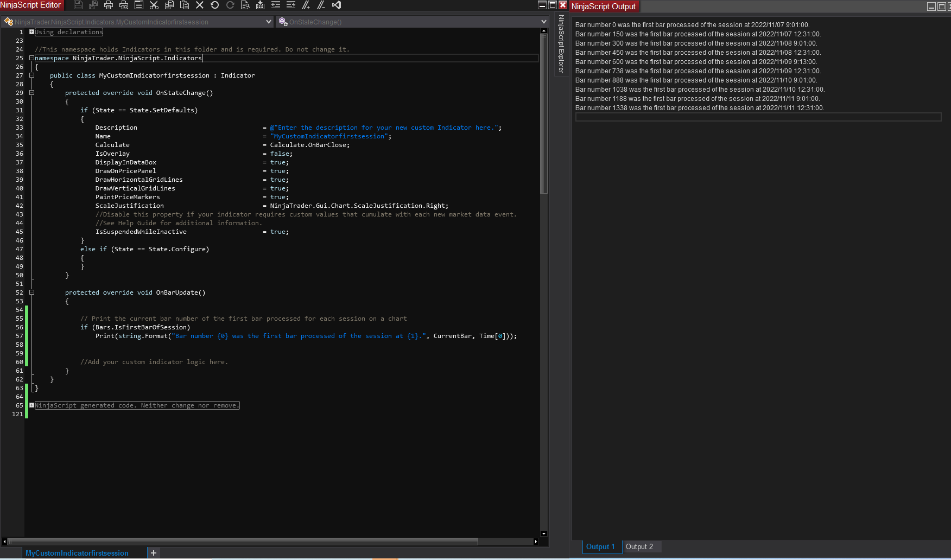Click the Paste clipboard icon

(x=184, y=5)
